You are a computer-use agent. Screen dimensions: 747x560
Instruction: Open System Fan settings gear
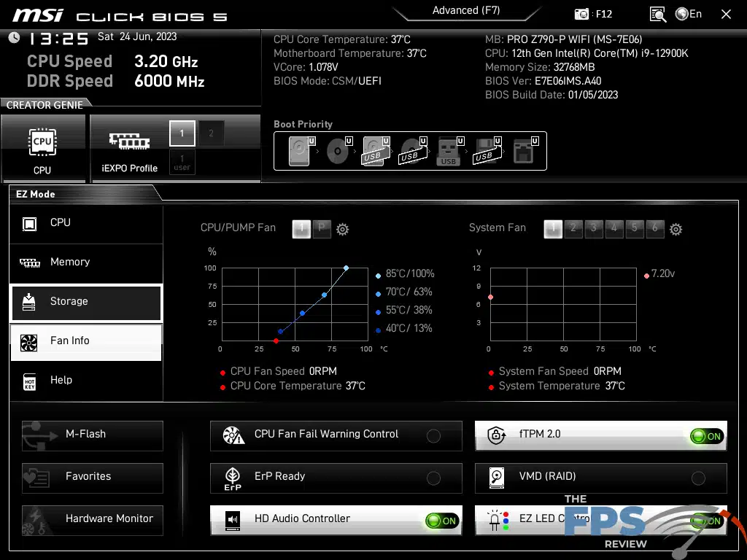pos(676,230)
